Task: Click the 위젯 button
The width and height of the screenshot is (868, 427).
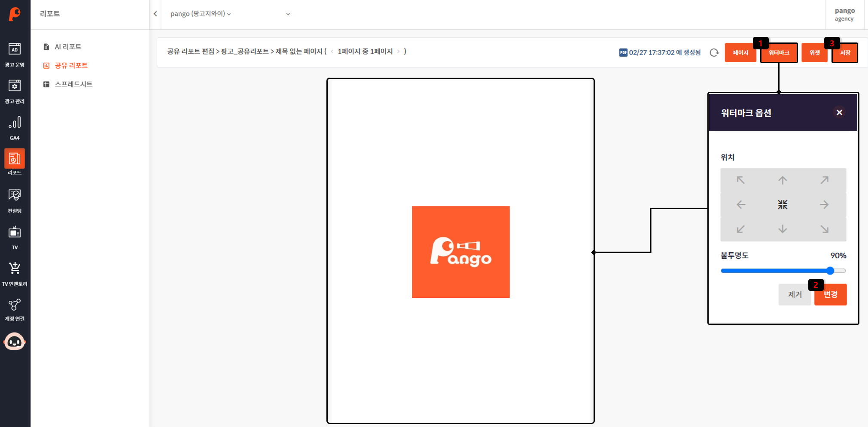Action: coord(814,53)
